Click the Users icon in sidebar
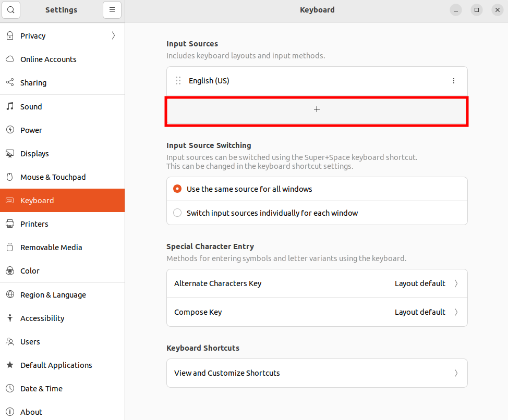 pos(10,342)
